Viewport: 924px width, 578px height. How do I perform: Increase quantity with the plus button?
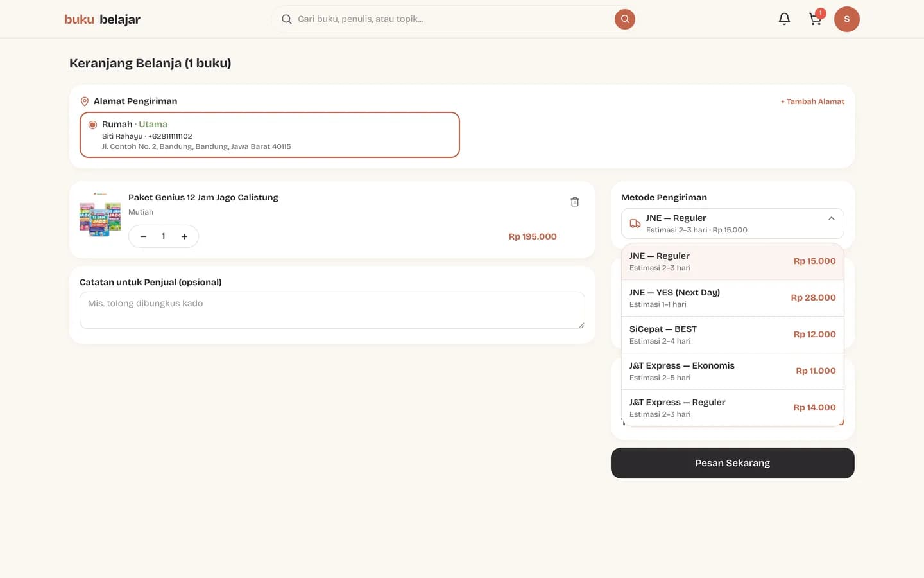(x=184, y=236)
